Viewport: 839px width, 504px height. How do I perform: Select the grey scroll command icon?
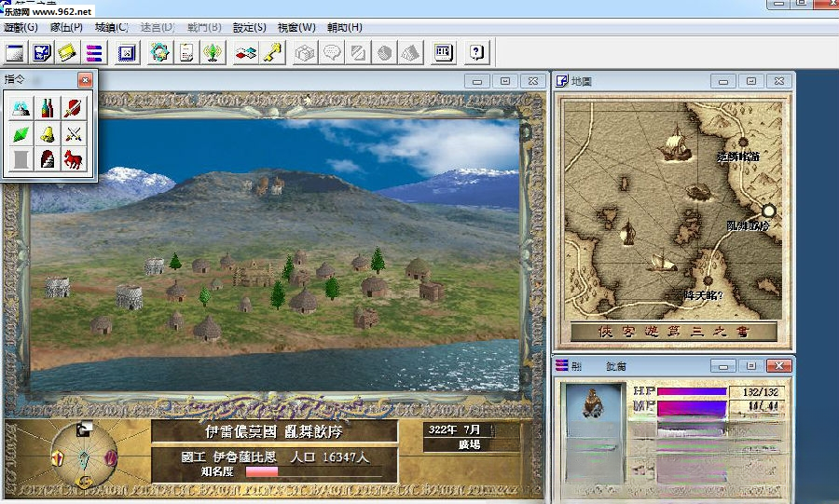click(21, 160)
